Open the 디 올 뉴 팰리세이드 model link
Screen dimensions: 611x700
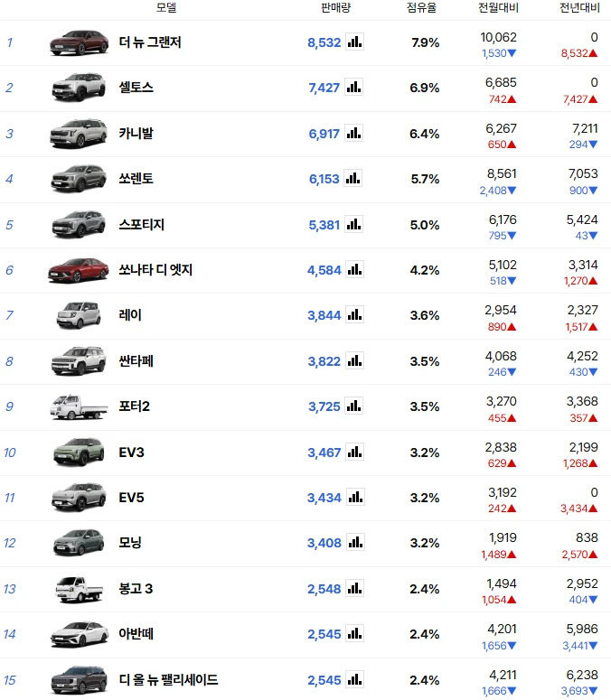168,680
